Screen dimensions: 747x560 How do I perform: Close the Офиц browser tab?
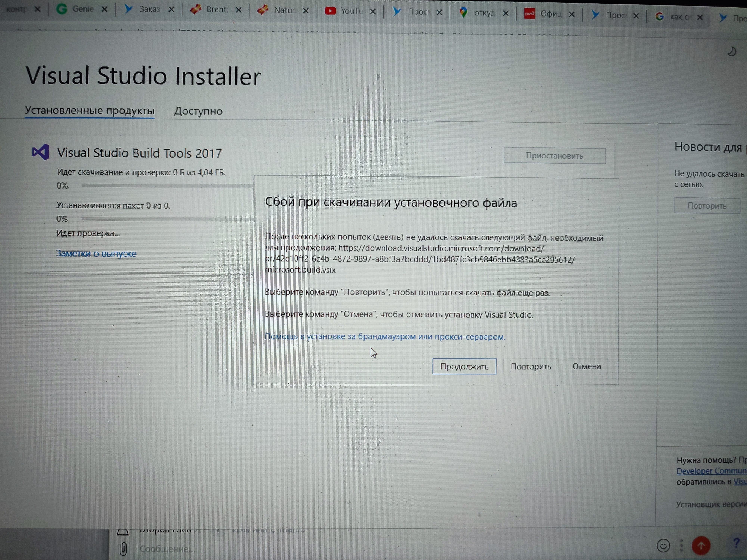pyautogui.click(x=572, y=14)
